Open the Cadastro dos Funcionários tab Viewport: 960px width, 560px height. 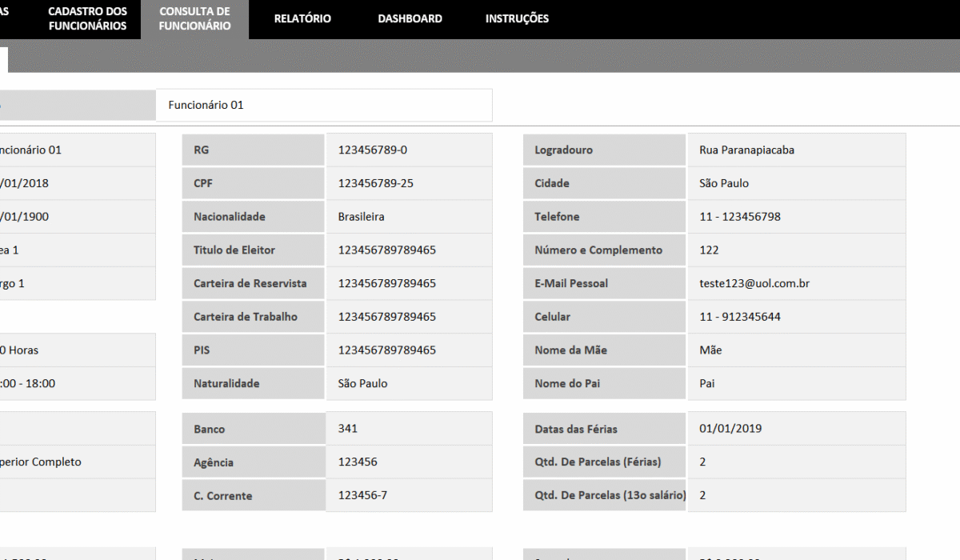[x=87, y=19]
